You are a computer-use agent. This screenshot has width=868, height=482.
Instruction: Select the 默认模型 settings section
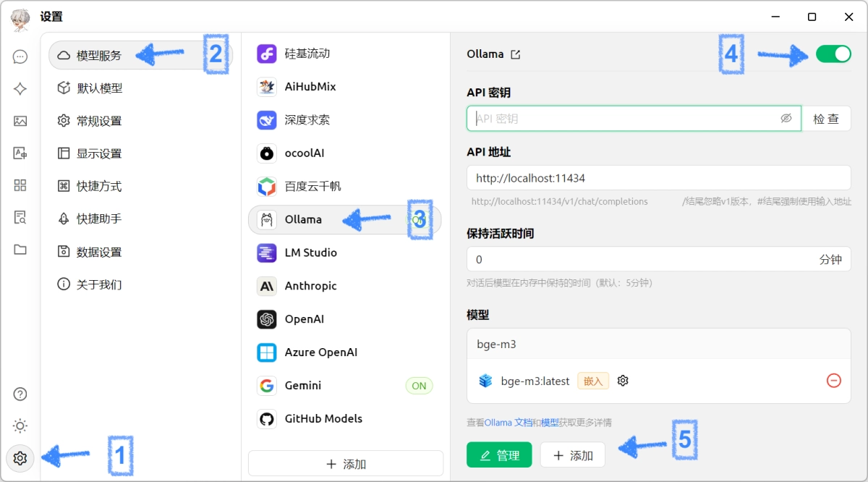click(140, 88)
